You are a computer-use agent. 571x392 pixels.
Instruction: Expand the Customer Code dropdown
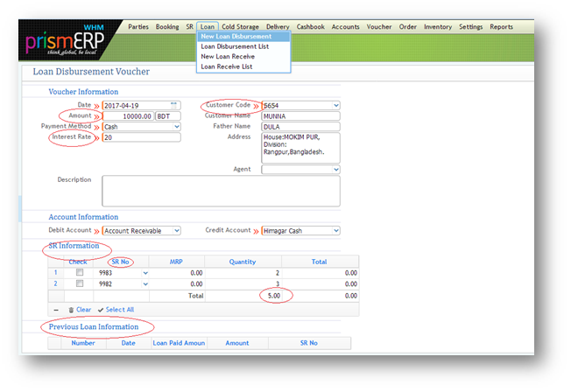click(x=335, y=106)
